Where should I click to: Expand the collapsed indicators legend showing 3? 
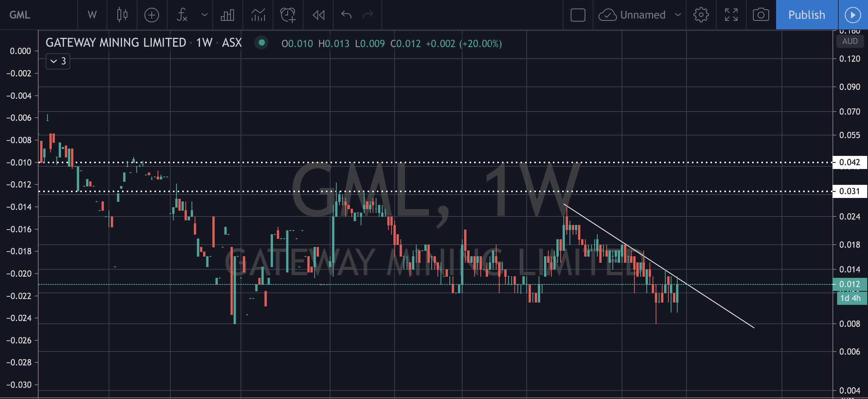pos(58,61)
